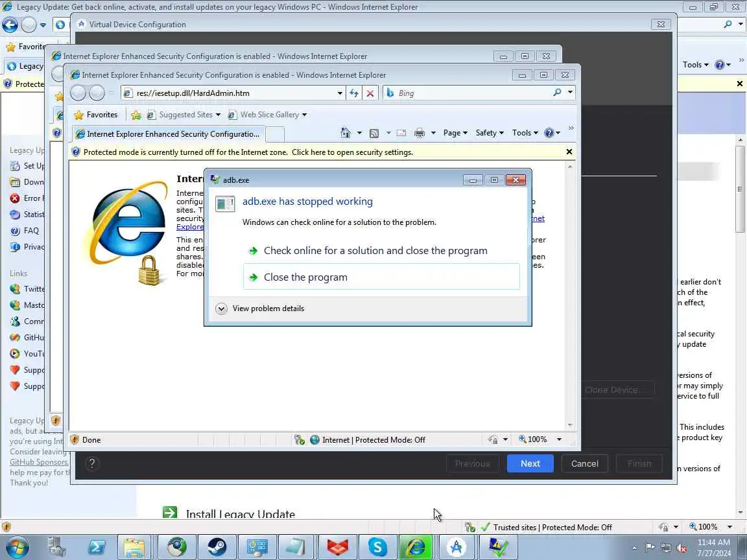Click the red stop icon next to address bar

370,93
